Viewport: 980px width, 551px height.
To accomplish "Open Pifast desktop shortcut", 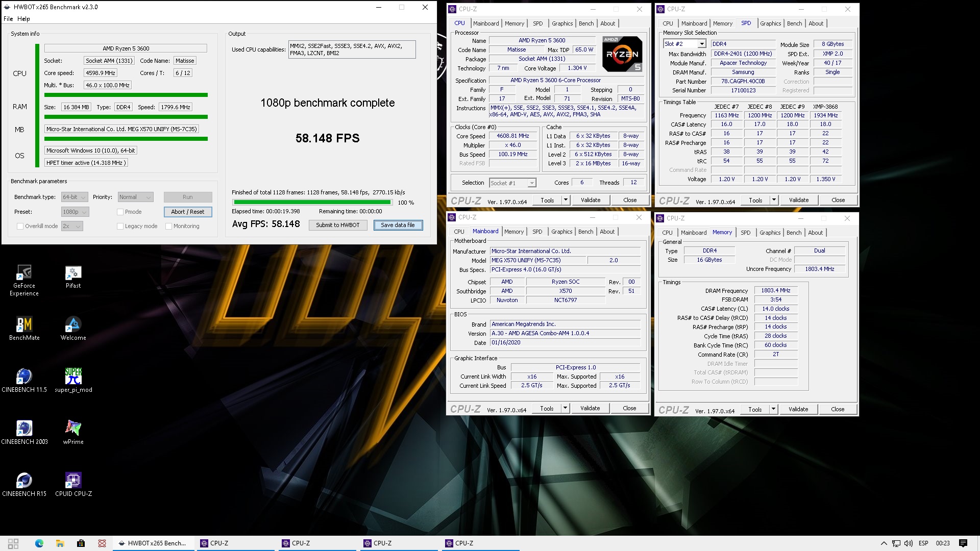I will pyautogui.click(x=73, y=277).
